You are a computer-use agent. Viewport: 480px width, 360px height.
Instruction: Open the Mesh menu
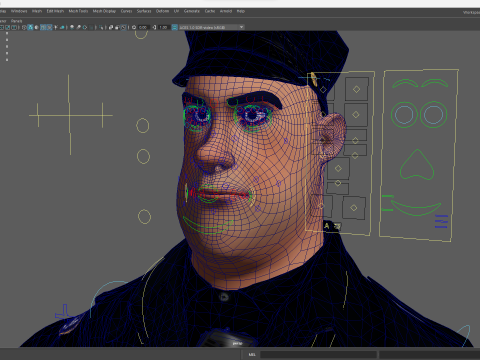coord(37,11)
